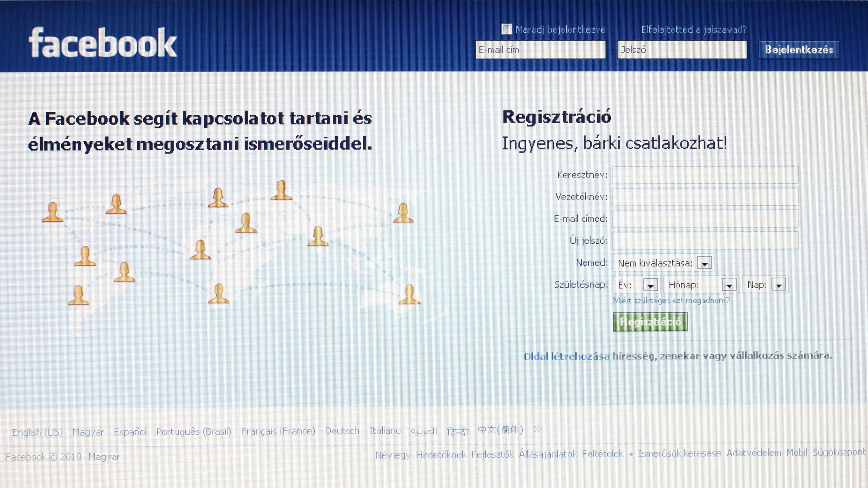The height and width of the screenshot is (488, 868).
Task: Open the 'Oldal létrehozása' link
Action: coord(566,356)
